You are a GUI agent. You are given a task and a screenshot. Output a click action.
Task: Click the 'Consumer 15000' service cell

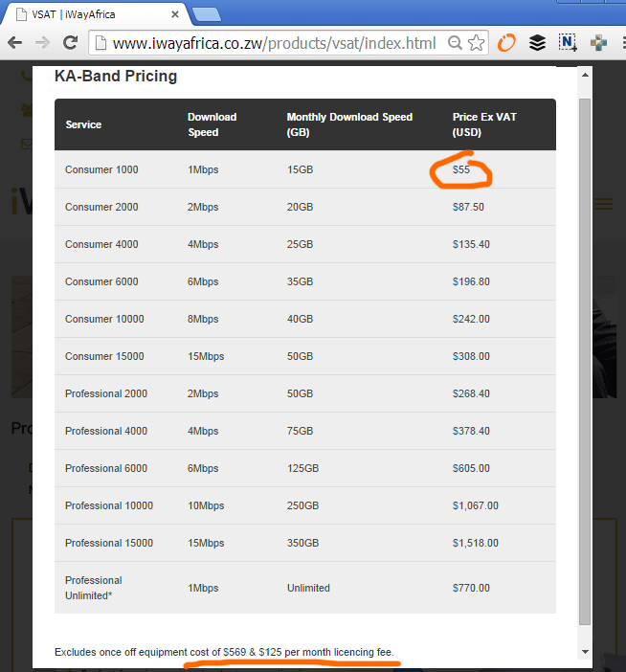[x=104, y=356]
